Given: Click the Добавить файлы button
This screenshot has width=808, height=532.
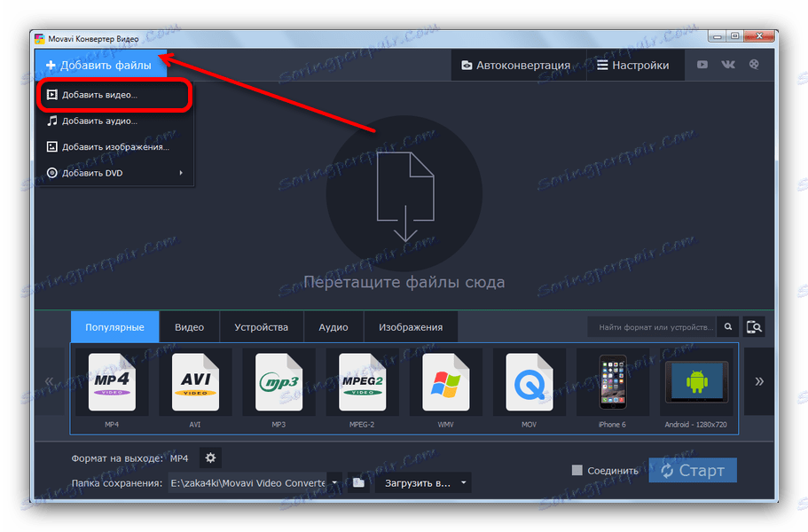Looking at the screenshot, I should click(101, 65).
